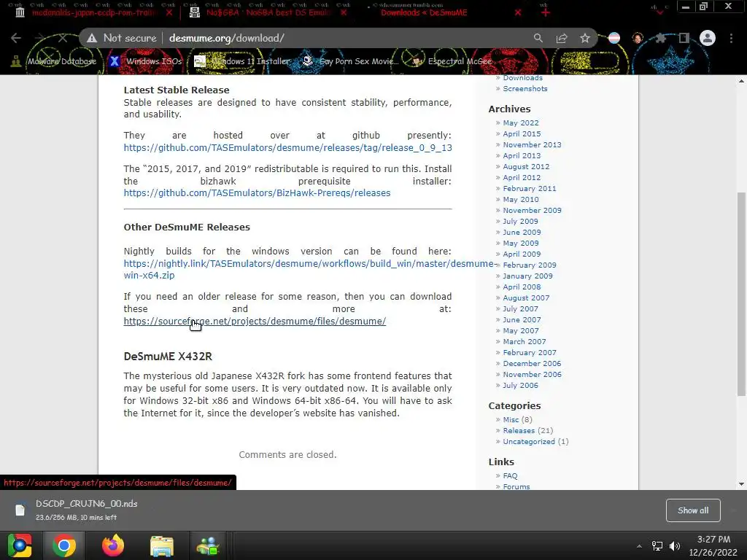
Task: Show hidden system tray icons
Action: (639, 546)
